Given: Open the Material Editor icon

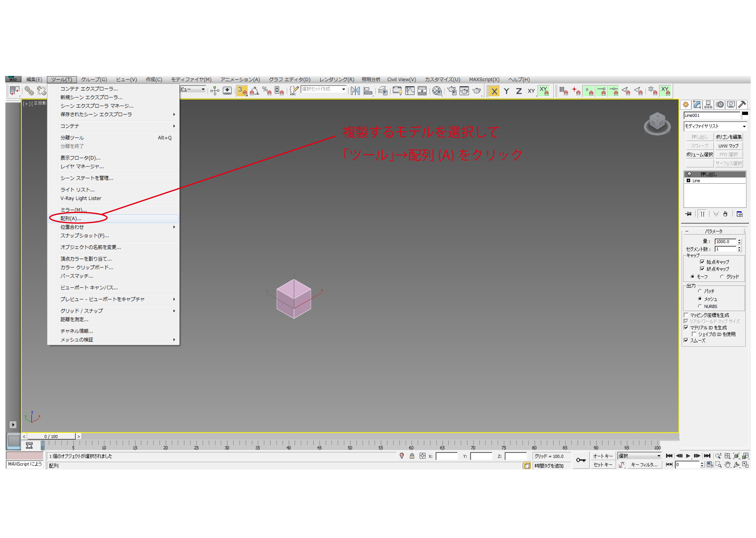Looking at the screenshot, I should pyautogui.click(x=437, y=91).
